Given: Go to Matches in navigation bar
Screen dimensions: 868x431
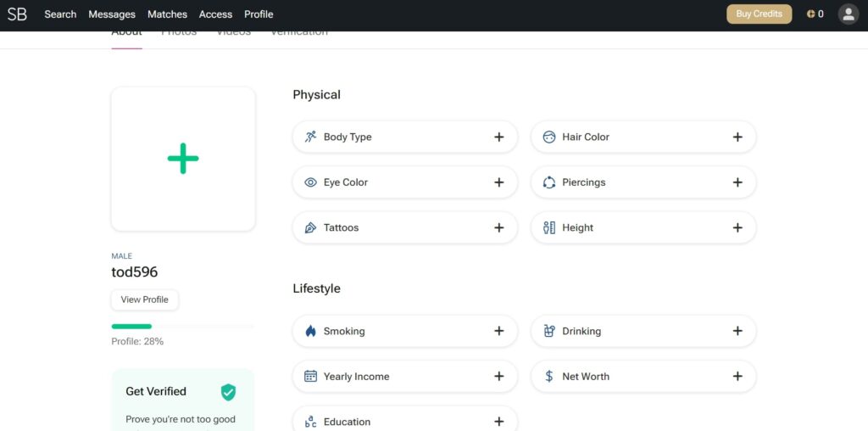Looking at the screenshot, I should 167,14.
